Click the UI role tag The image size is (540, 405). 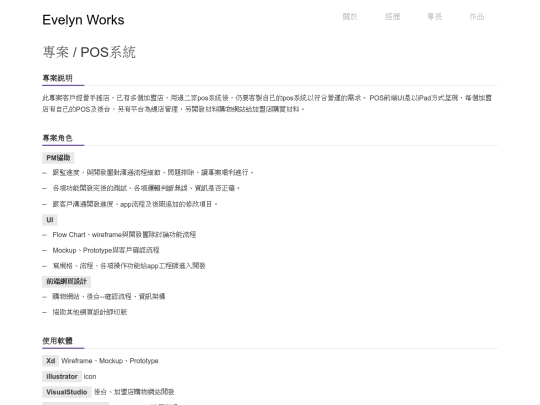[50, 220]
